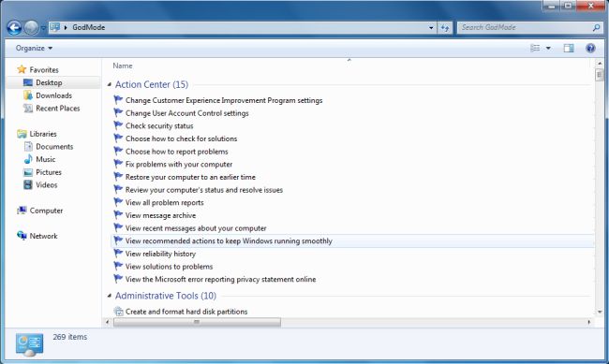Viewport: 609px width, 364px height.
Task: Click the Network globe icon
Action: (x=22, y=236)
